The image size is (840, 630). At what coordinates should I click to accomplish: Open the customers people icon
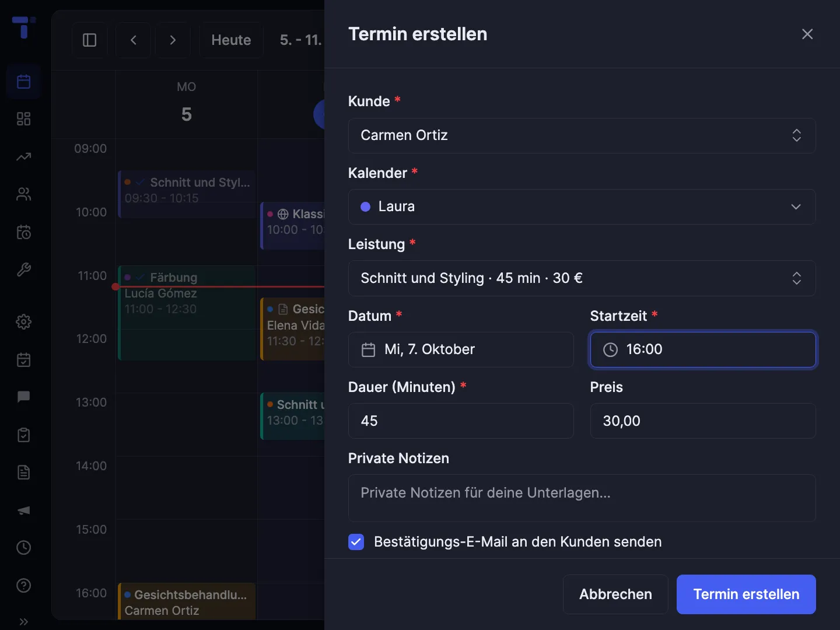[23, 194]
